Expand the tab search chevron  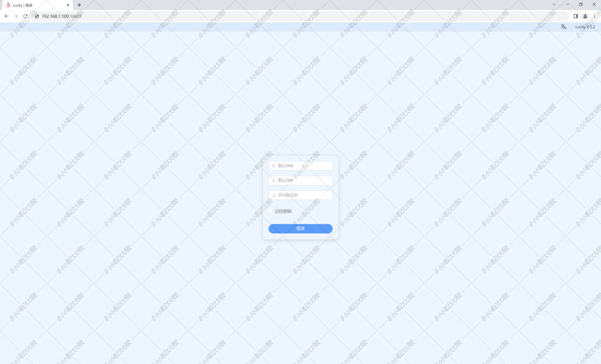coord(554,4)
